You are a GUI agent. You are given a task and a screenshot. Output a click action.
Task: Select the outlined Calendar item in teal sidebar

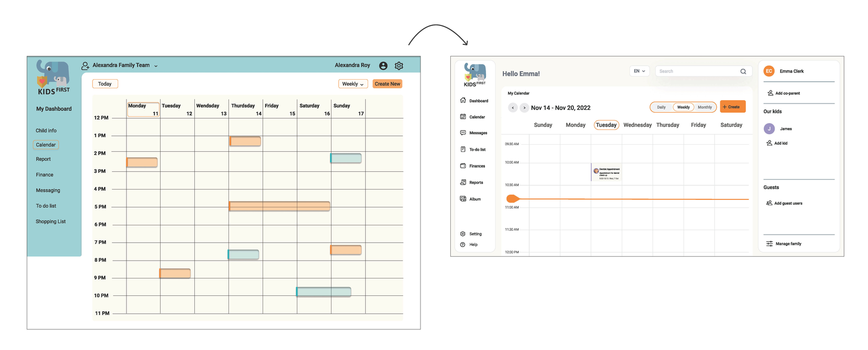(46, 145)
